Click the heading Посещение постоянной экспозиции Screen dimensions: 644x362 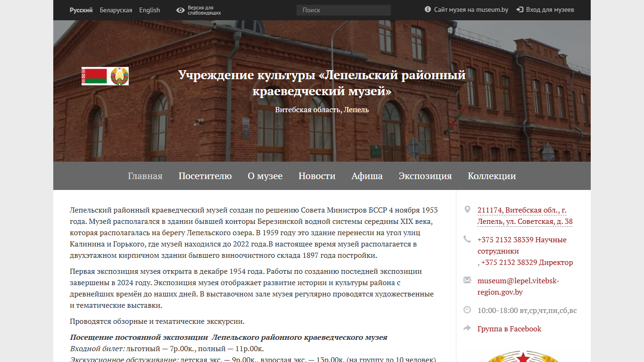click(x=229, y=337)
